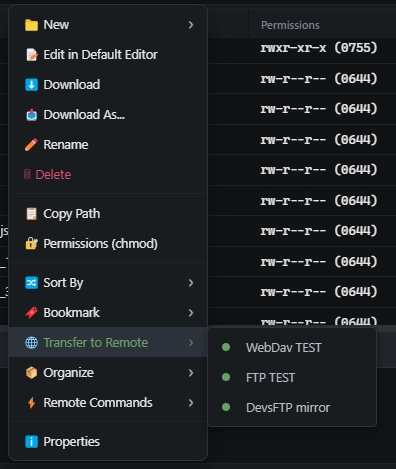The width and height of the screenshot is (396, 469).
Task: Click the package box Organize icon
Action: 31,373
